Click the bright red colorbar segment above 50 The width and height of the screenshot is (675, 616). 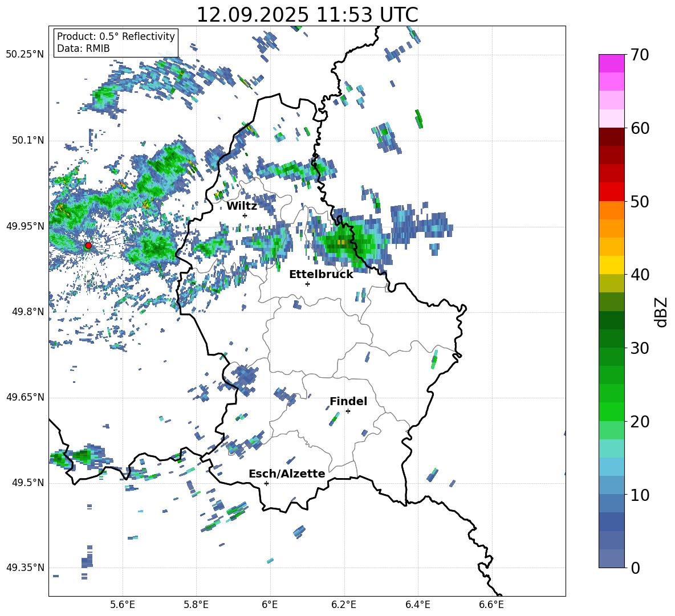pyautogui.click(x=611, y=192)
